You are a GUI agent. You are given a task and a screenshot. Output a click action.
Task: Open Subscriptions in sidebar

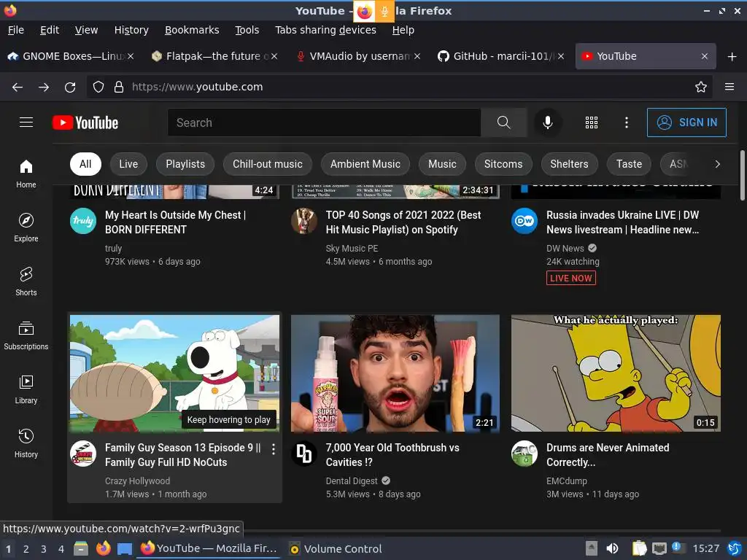26,335
